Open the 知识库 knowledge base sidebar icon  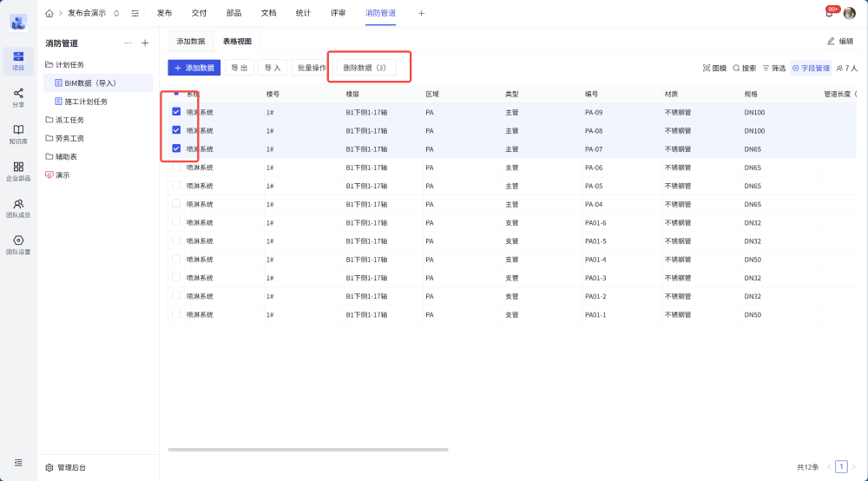tap(18, 133)
